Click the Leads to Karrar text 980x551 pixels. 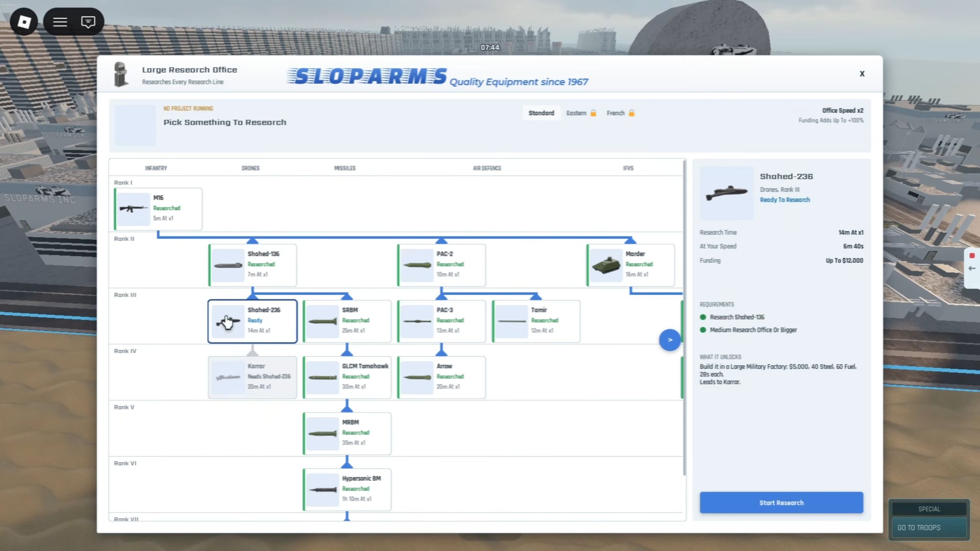coord(720,382)
